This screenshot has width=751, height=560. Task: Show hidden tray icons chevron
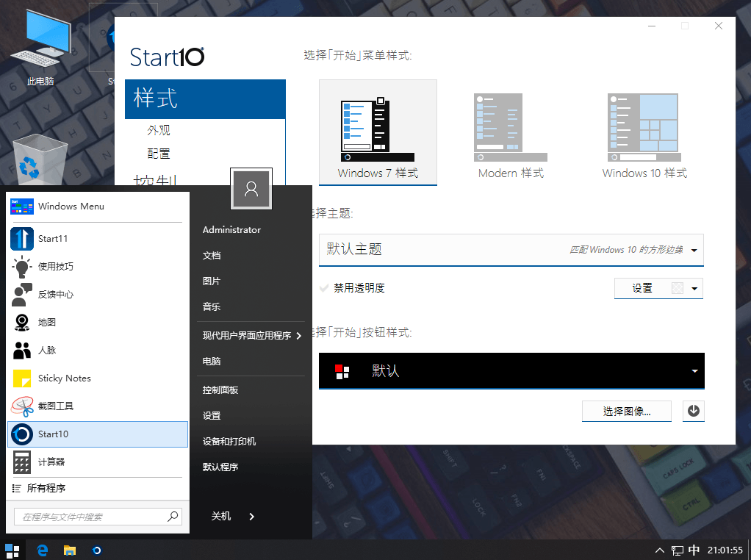tap(660, 550)
